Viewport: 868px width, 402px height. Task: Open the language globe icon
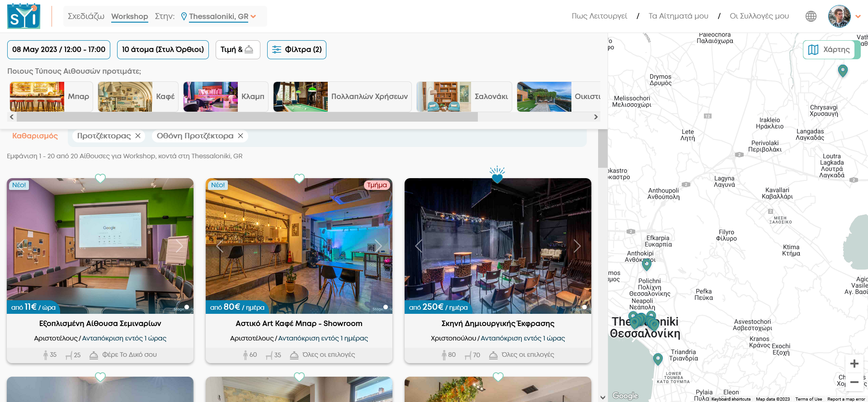811,16
